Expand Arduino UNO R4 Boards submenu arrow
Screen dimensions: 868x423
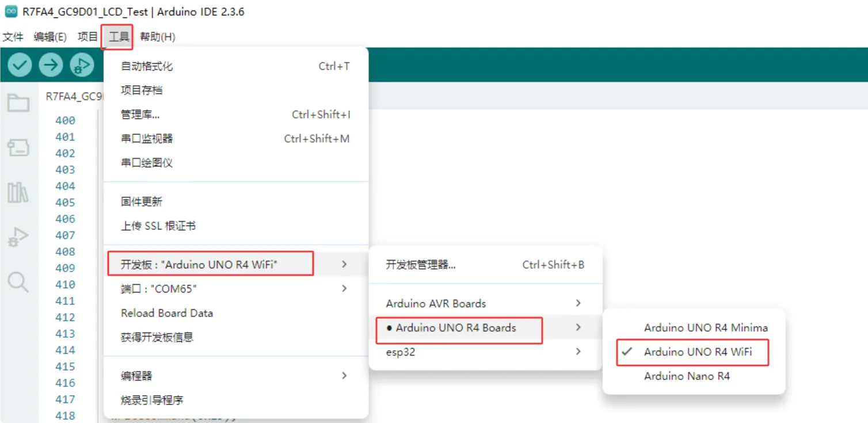[x=578, y=327]
